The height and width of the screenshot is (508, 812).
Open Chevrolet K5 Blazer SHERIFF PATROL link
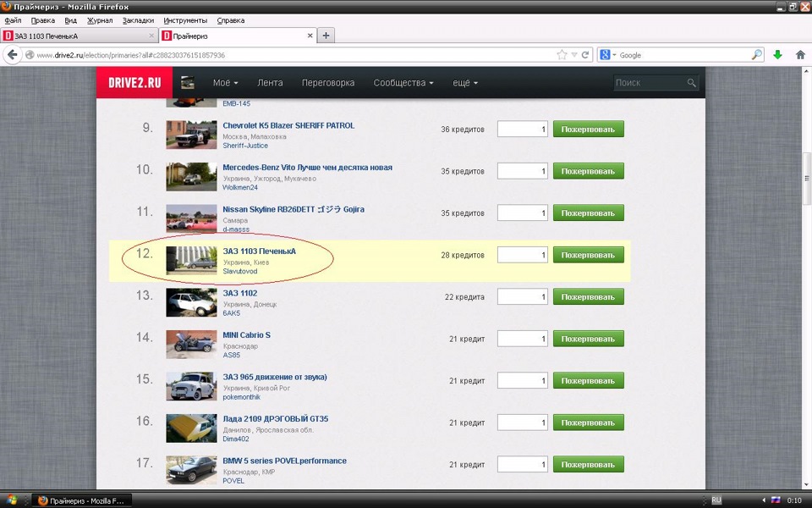288,125
